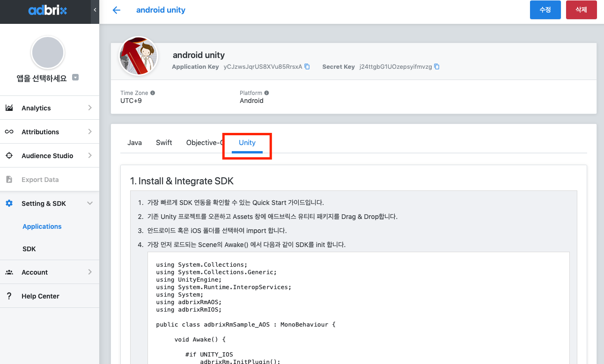Click the Audience Studio crosshair icon
The width and height of the screenshot is (604, 364).
9,156
